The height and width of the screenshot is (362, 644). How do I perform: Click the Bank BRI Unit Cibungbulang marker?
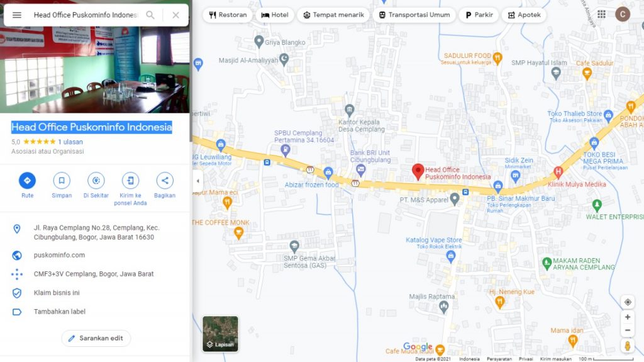coord(360,169)
